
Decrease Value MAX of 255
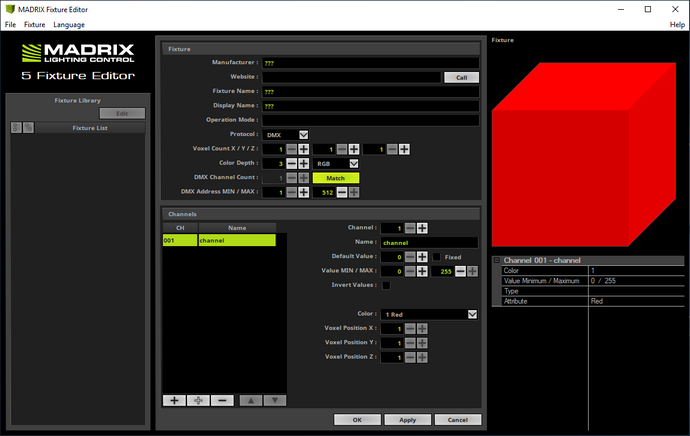pyautogui.click(x=460, y=271)
